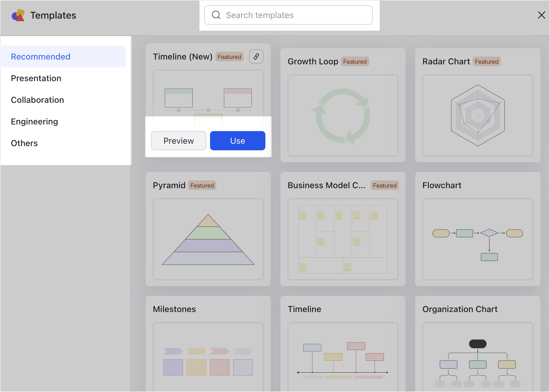The height and width of the screenshot is (392, 550).
Task: Copy link for the Timeline (New) template
Action: pos(256,57)
